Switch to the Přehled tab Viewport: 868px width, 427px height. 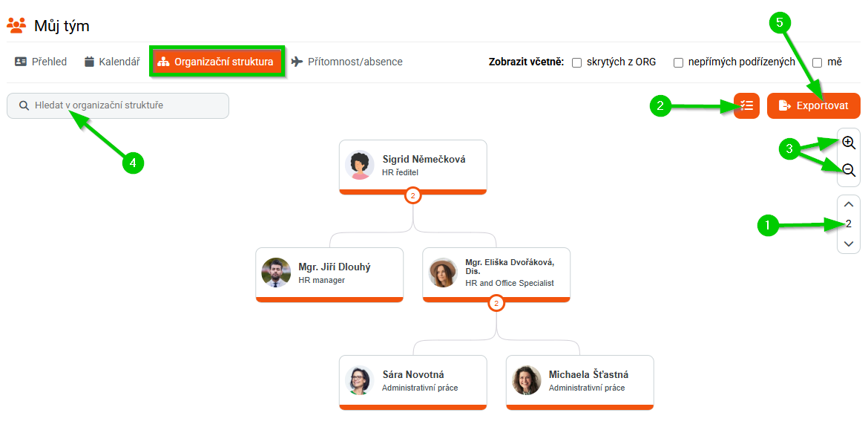[42, 62]
